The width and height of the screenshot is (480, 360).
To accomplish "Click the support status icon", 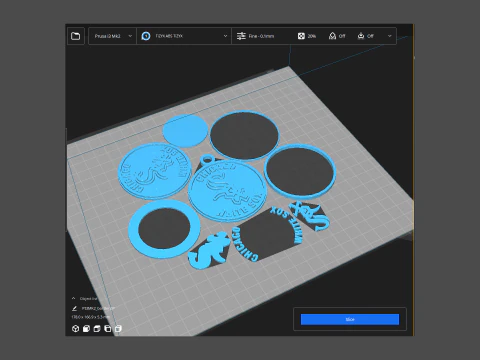I will (x=332, y=36).
